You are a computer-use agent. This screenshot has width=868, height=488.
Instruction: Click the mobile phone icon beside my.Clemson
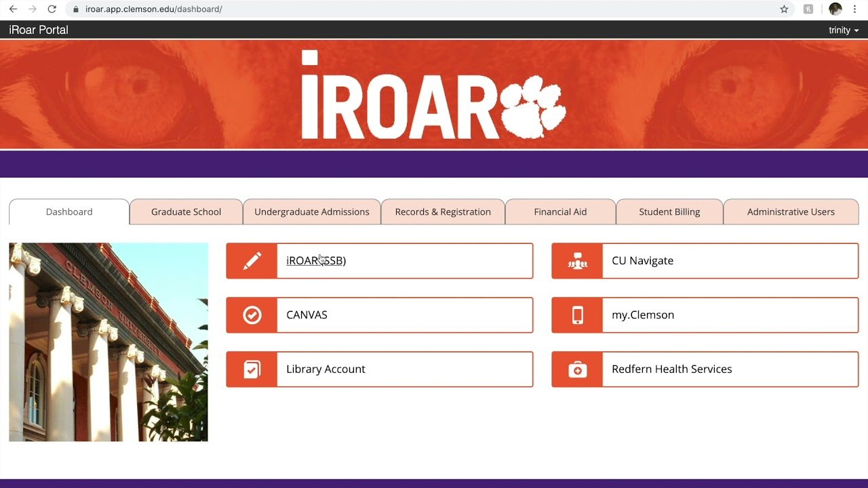[578, 315]
